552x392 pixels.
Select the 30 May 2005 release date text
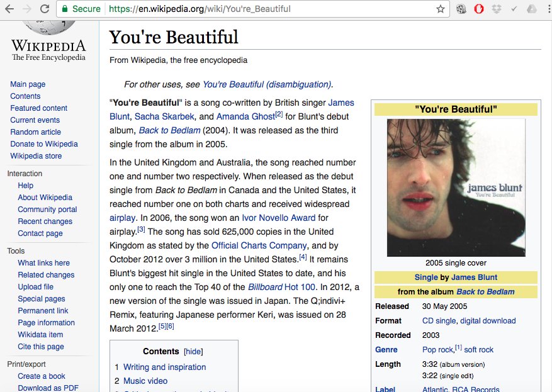[444, 306]
